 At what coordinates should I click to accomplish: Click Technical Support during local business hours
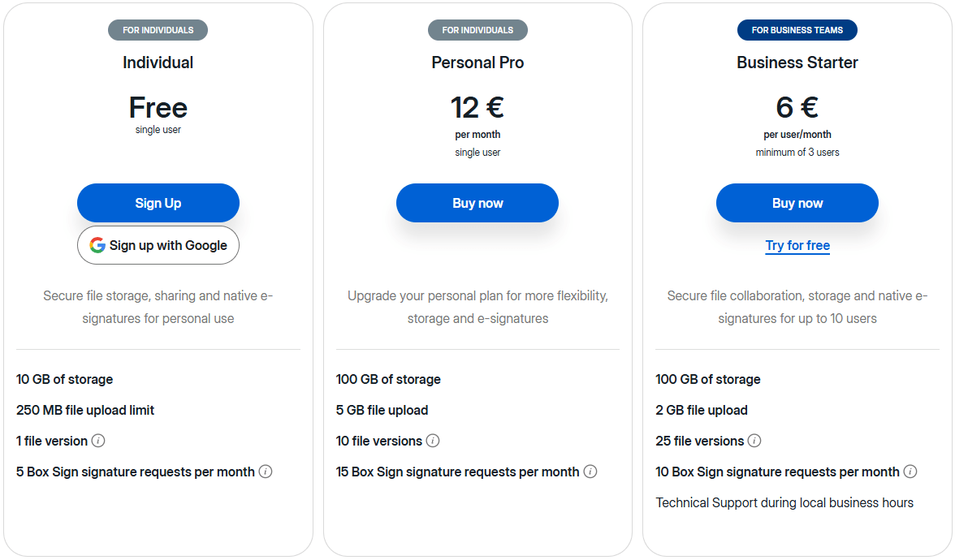point(784,502)
